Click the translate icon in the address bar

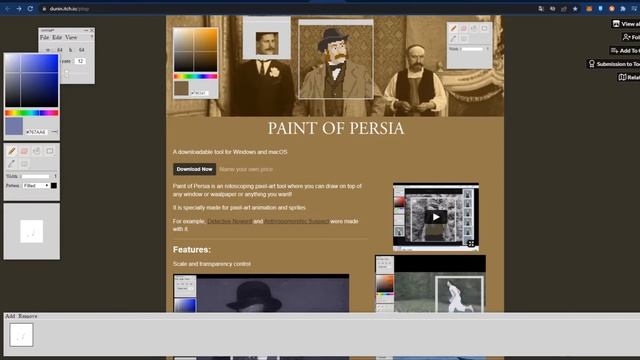coord(541,9)
